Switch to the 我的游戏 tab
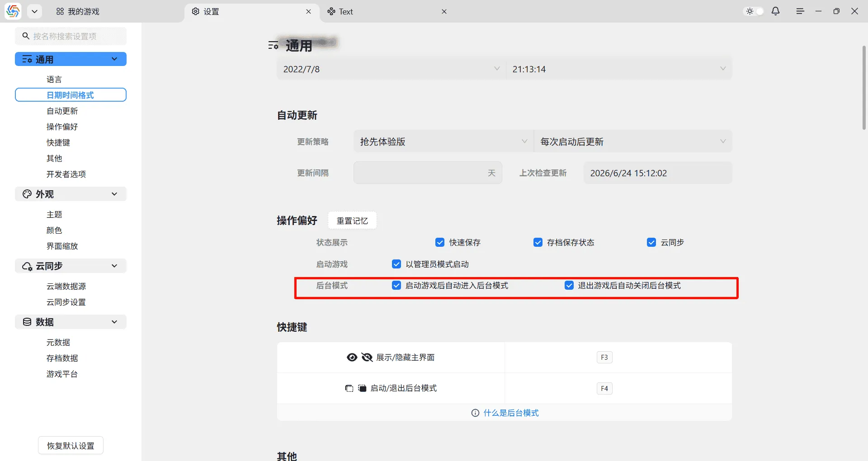The height and width of the screenshot is (461, 868). click(78, 12)
